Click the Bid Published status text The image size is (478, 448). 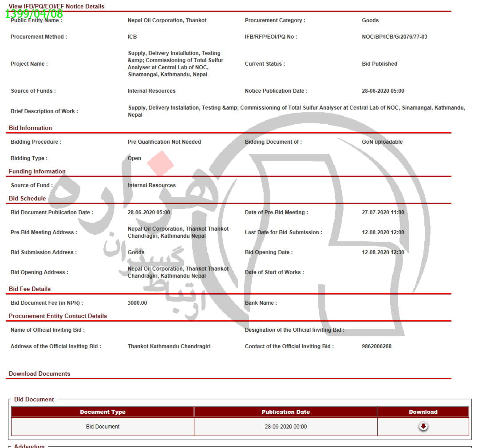[x=379, y=64]
